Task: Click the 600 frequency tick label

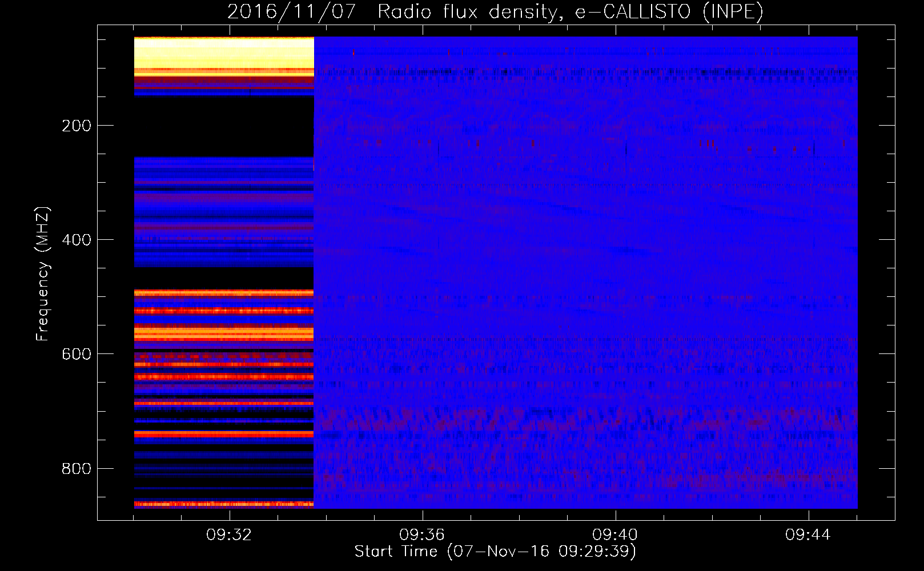Action: pyautogui.click(x=77, y=354)
